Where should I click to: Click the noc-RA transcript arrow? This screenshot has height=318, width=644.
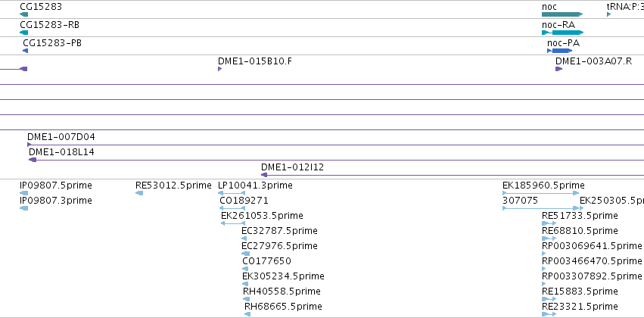563,33
